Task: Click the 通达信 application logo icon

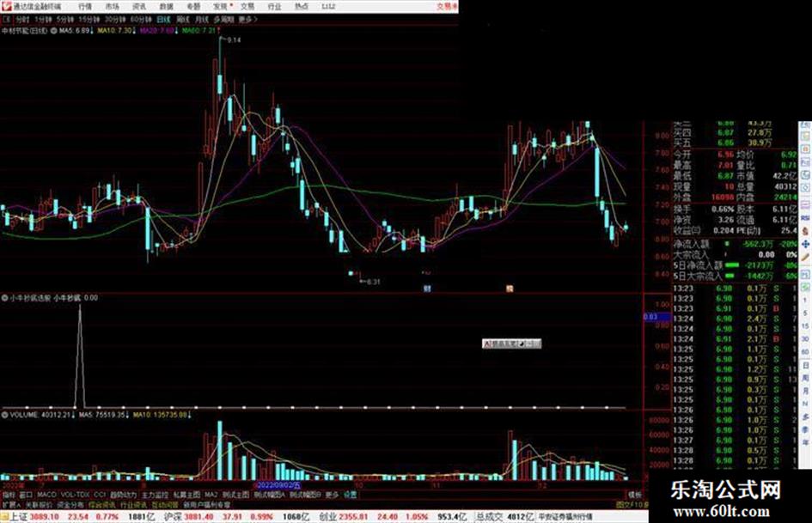Action: tap(6, 6)
